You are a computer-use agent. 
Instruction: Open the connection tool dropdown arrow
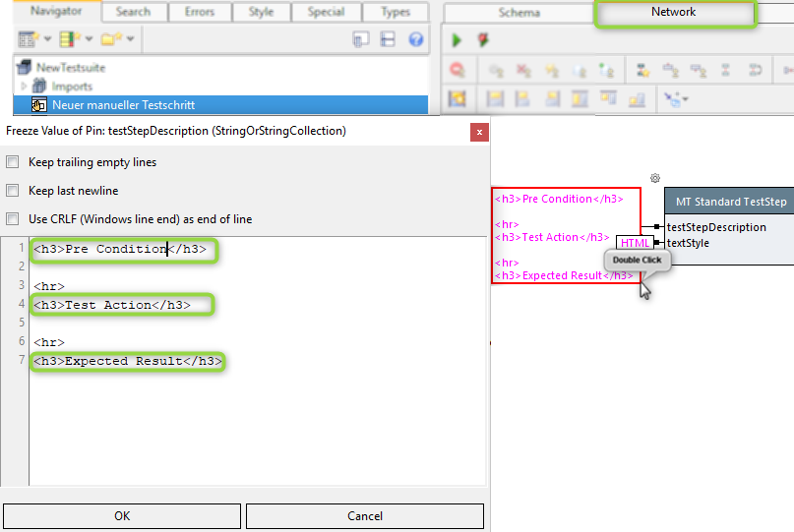click(686, 98)
